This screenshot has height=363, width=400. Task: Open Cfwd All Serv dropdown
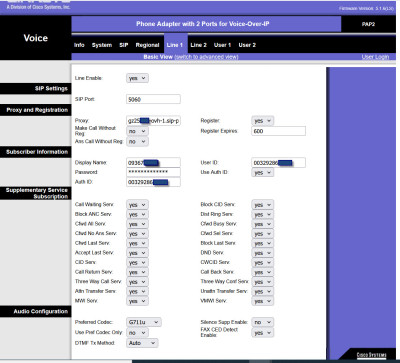click(137, 224)
